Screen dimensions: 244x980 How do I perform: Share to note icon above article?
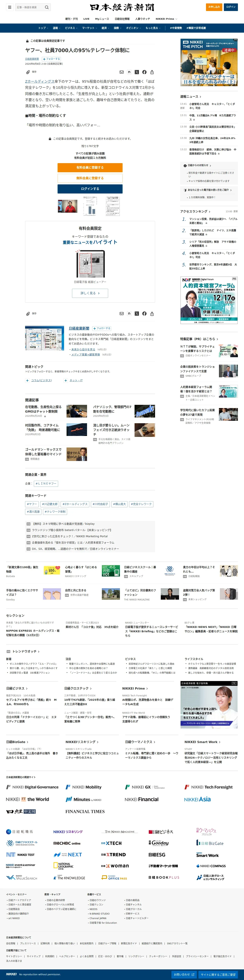click(129, 72)
